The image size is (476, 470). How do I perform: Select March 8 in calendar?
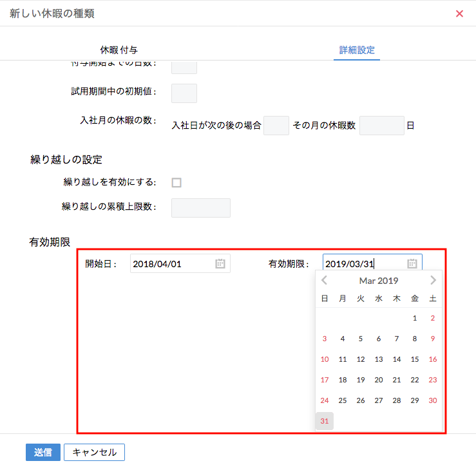pyautogui.click(x=415, y=339)
